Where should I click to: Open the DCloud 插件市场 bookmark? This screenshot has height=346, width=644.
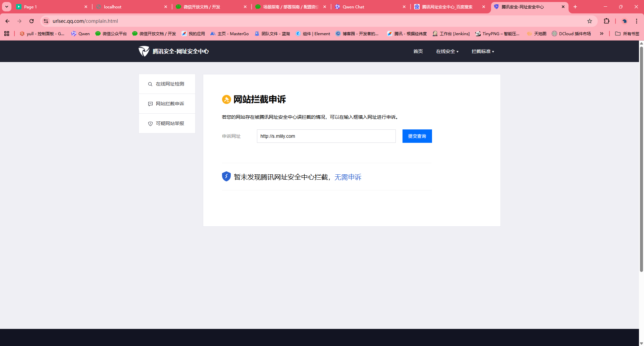click(x=571, y=34)
